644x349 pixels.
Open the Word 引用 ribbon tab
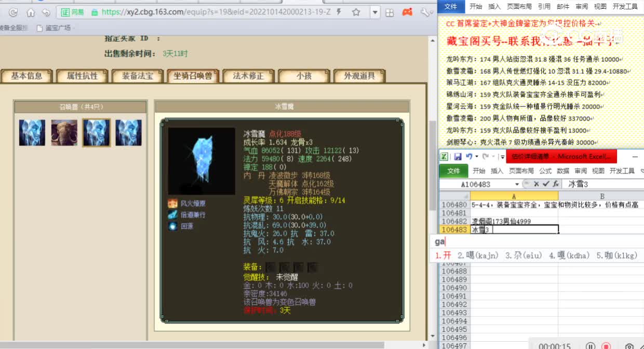[x=544, y=7]
